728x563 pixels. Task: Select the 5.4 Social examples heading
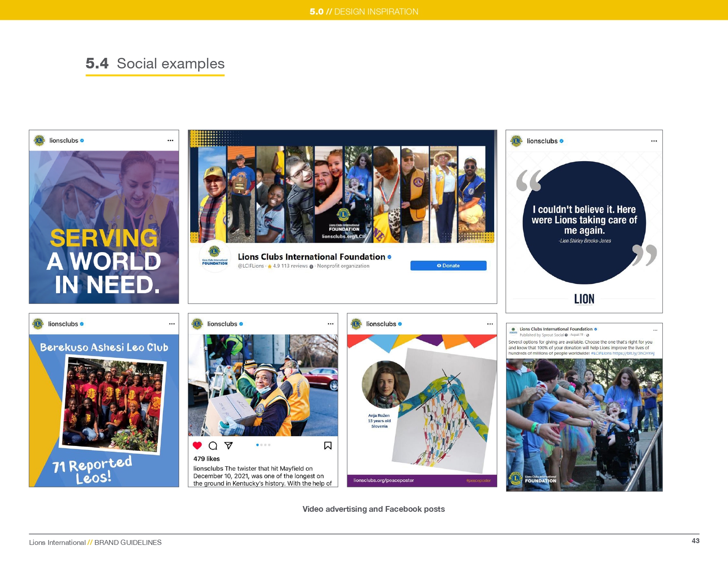coord(155,64)
